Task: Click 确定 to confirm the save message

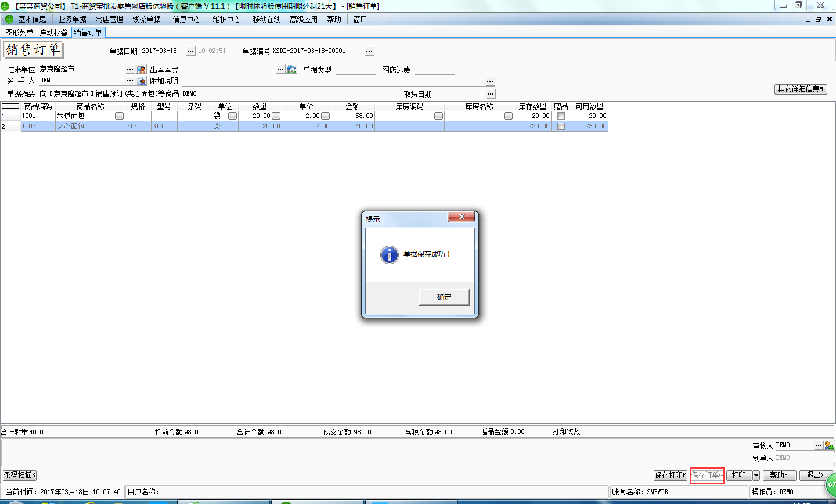Action: 444,297
